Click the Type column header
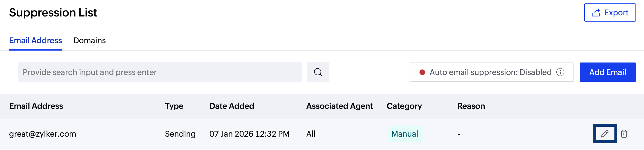This screenshot has width=644, height=150. coord(174,106)
